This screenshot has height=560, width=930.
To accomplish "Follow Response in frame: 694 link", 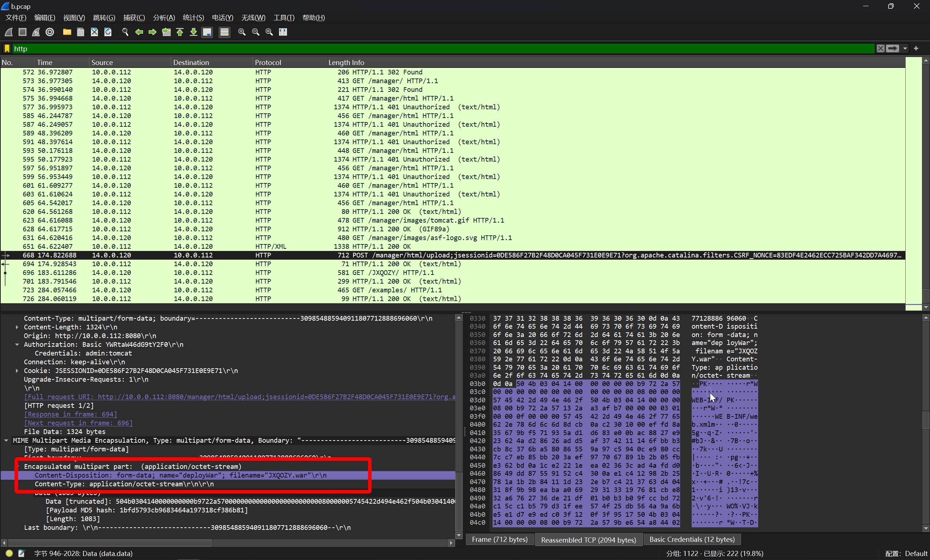I will (x=70, y=414).
